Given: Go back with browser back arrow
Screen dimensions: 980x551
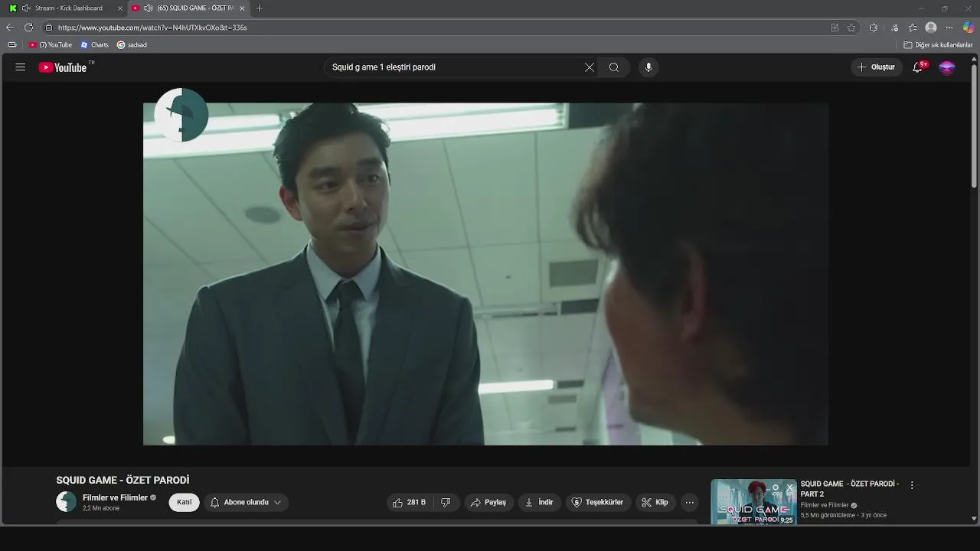Looking at the screenshot, I should [x=10, y=28].
